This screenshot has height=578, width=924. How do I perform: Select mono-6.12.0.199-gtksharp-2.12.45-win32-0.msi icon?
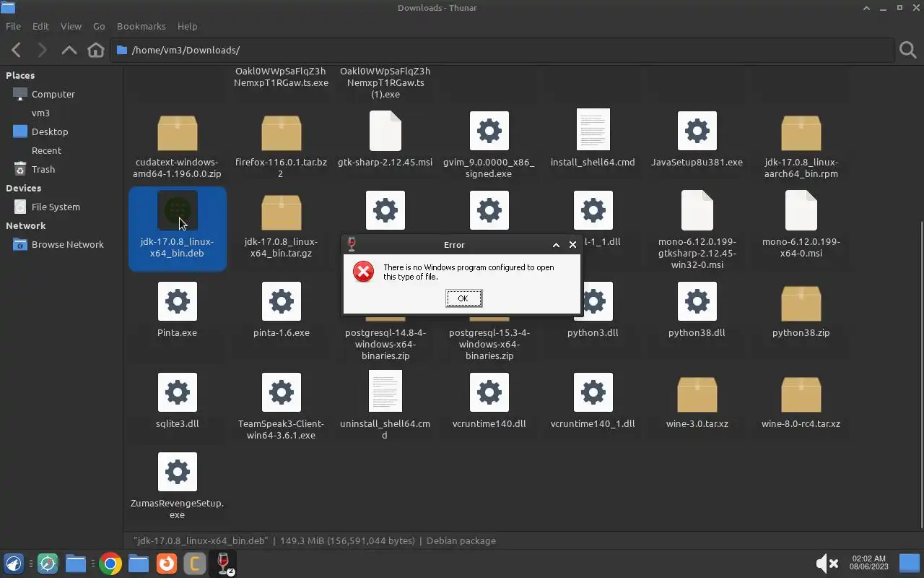[x=697, y=210]
